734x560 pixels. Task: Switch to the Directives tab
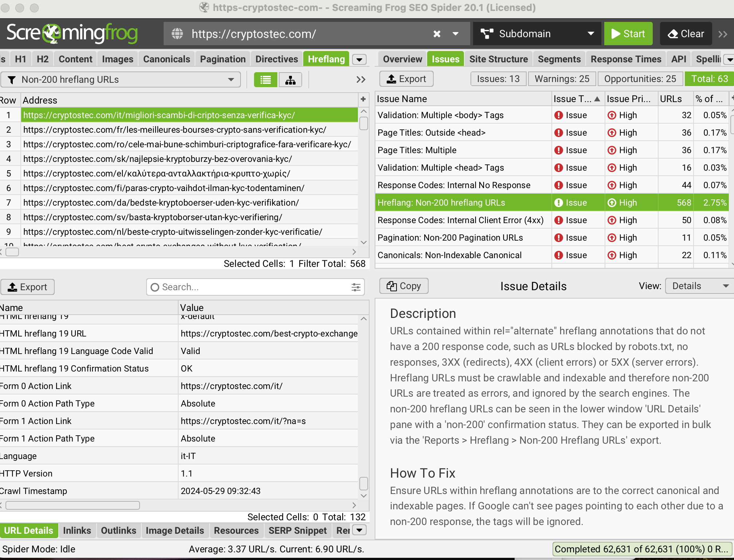[277, 59]
